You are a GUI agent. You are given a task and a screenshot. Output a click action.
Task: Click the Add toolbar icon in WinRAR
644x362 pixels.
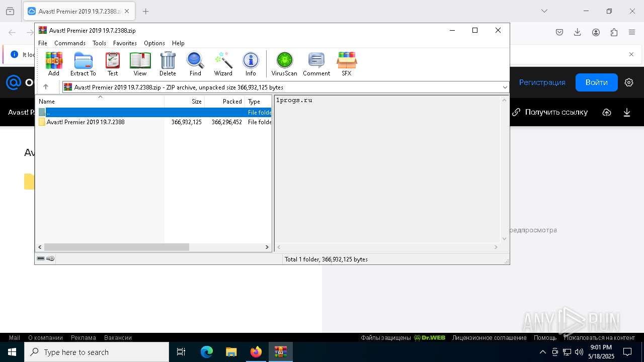coord(54,64)
